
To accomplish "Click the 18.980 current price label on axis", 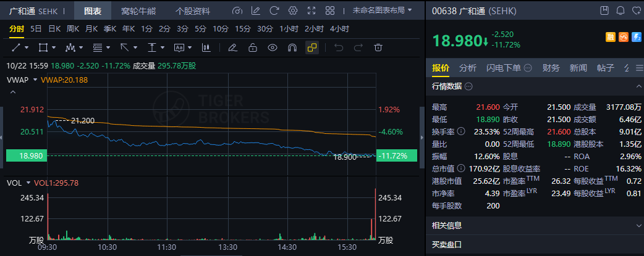I will [27, 155].
